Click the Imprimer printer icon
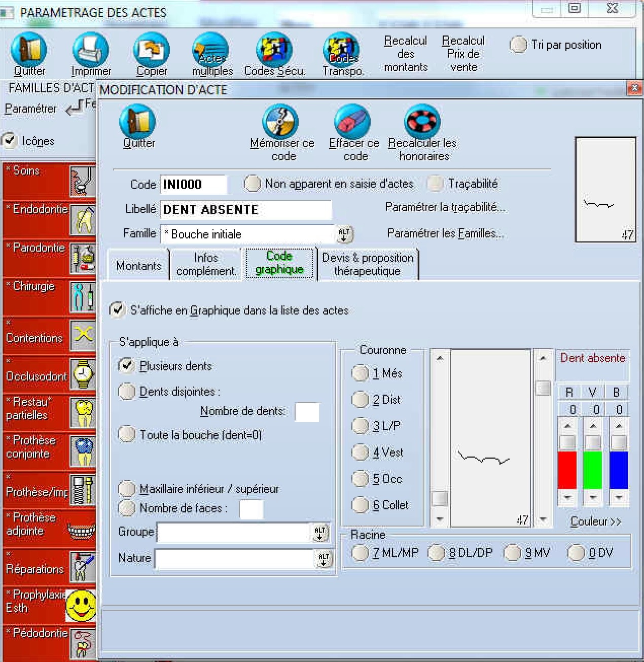 point(91,50)
